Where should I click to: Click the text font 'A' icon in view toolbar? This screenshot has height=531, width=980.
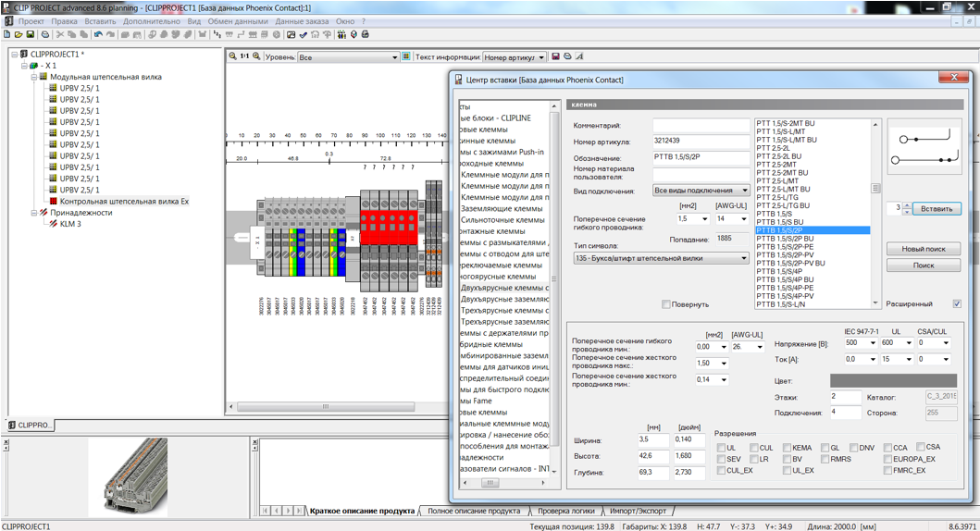(x=579, y=56)
